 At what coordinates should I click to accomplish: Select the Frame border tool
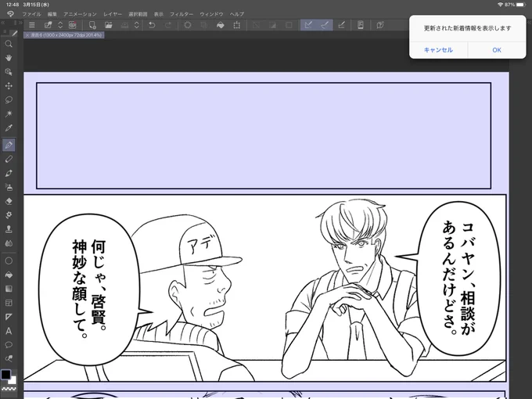tap(9, 303)
